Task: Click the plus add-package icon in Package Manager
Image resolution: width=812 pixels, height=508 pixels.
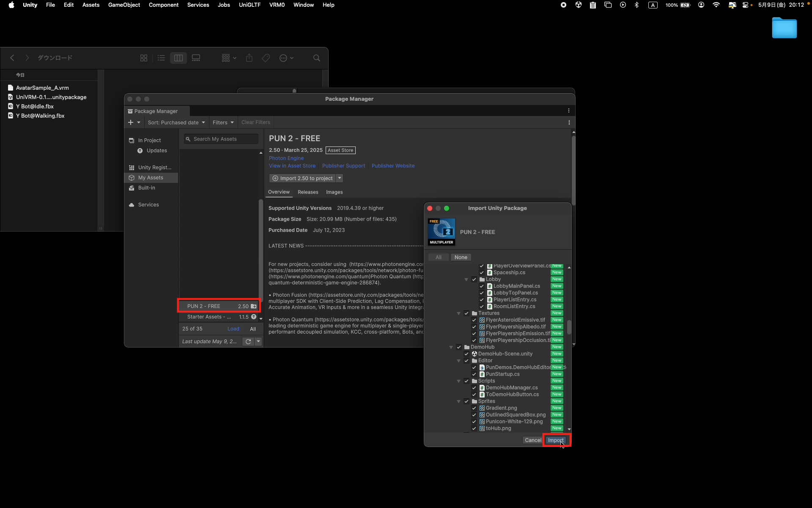Action: [131, 122]
